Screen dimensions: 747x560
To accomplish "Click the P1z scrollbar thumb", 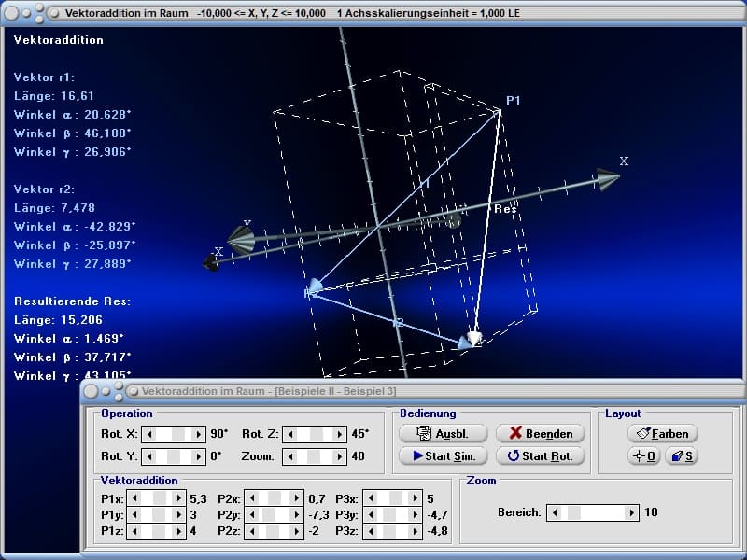I will (160, 530).
